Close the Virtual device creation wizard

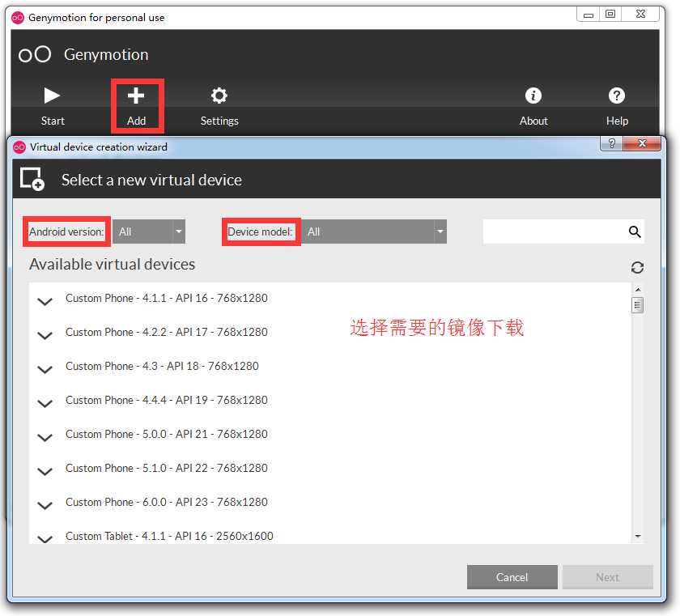tap(642, 143)
